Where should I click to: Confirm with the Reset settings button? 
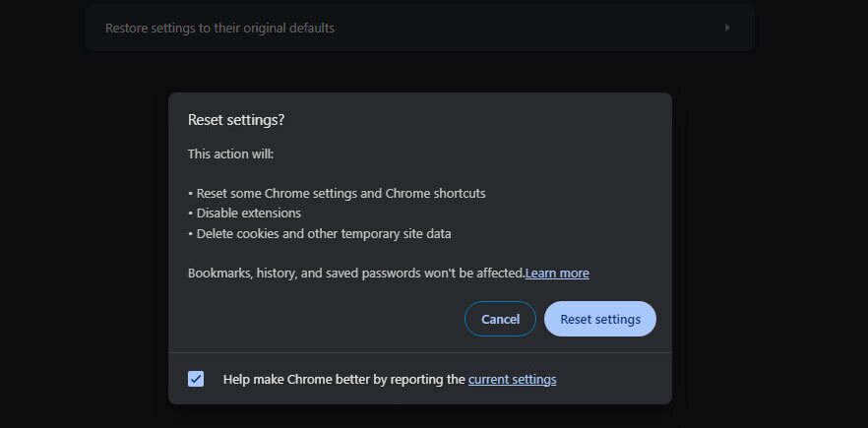pos(600,319)
